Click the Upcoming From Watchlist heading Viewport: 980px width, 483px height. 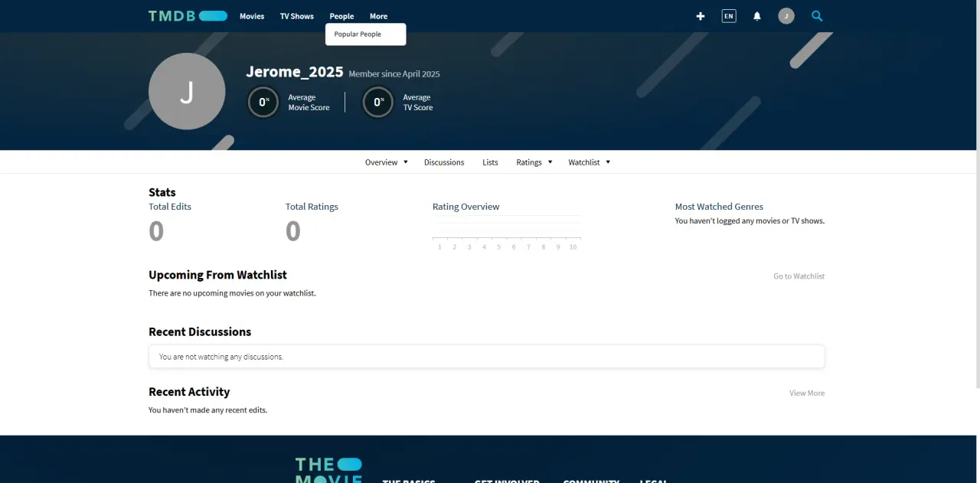coord(217,275)
